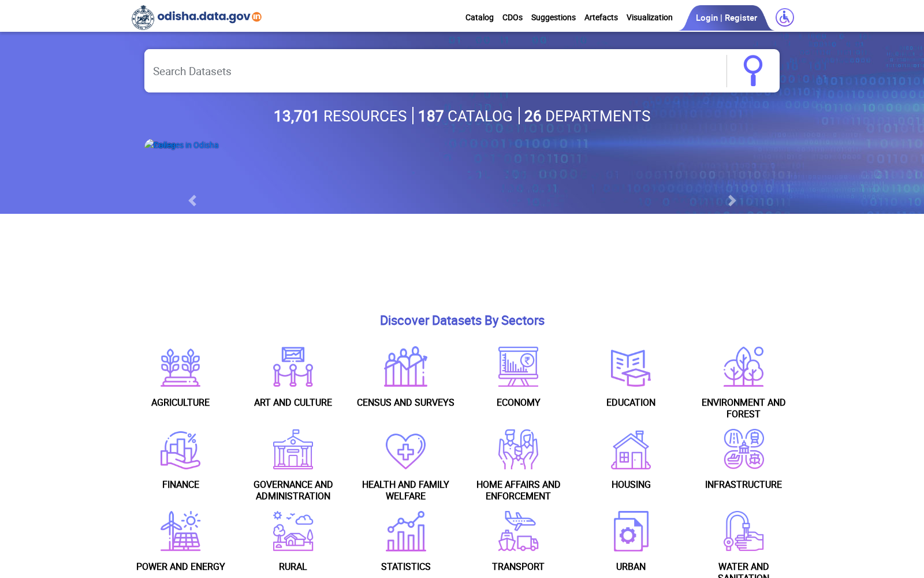Image resolution: width=924 pixels, height=578 pixels.
Task: Open the Visualization menu item
Action: (x=649, y=17)
